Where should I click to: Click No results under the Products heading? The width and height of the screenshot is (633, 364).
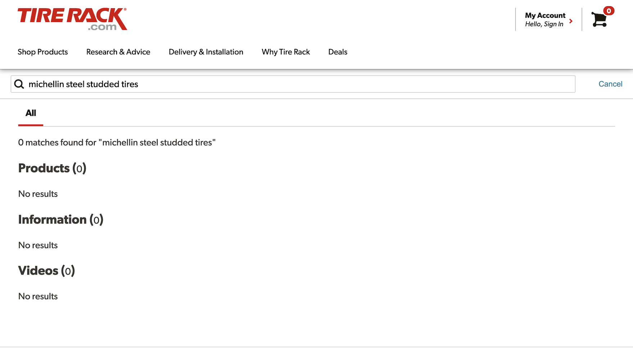(x=38, y=194)
